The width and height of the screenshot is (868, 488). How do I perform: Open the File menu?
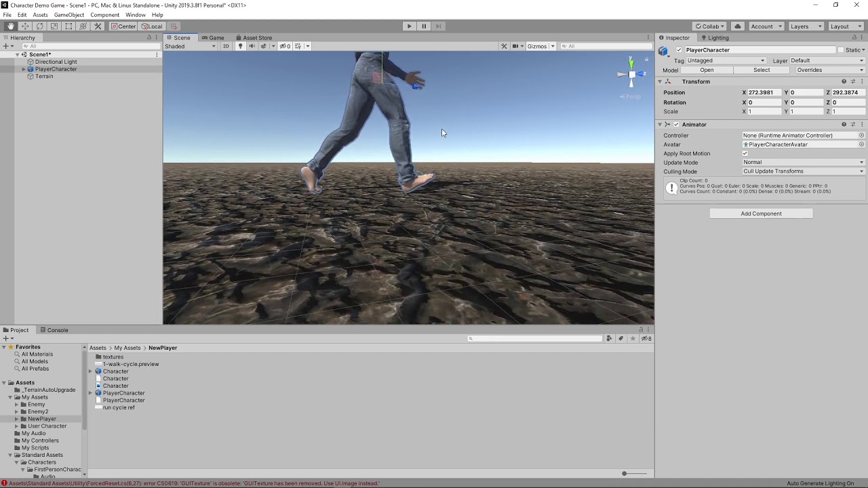point(7,15)
